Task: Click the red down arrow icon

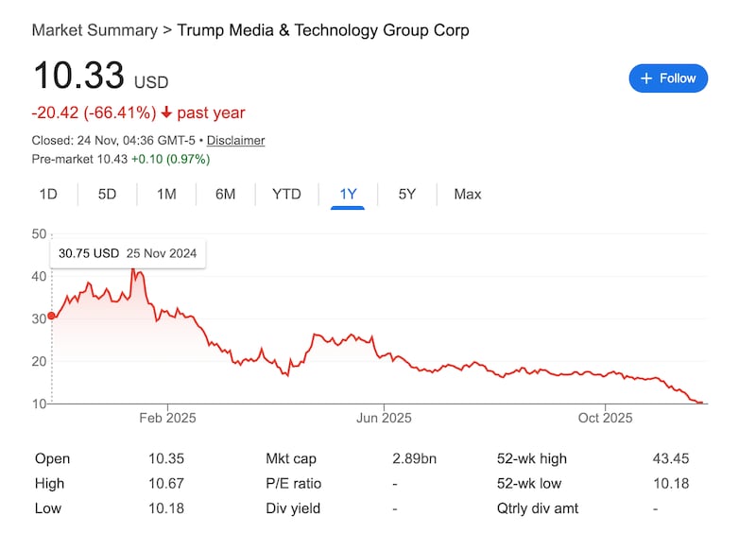Action: tap(166, 113)
